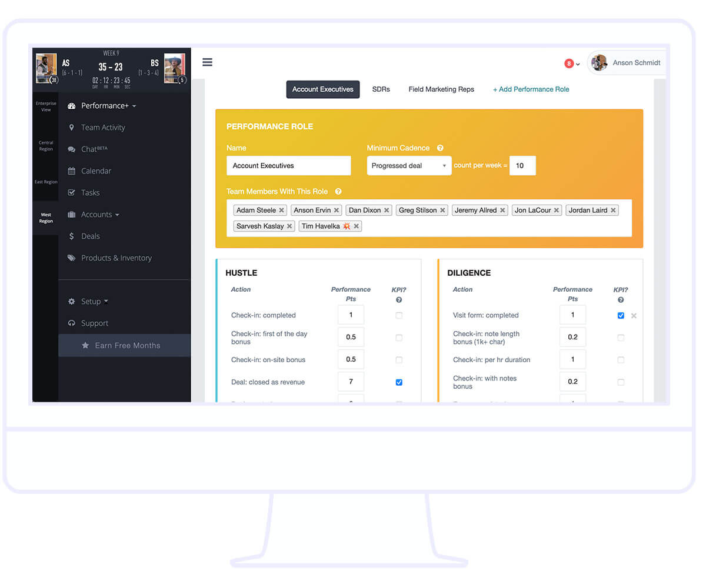Go to Support page
The width and height of the screenshot is (706, 588).
pos(95,323)
